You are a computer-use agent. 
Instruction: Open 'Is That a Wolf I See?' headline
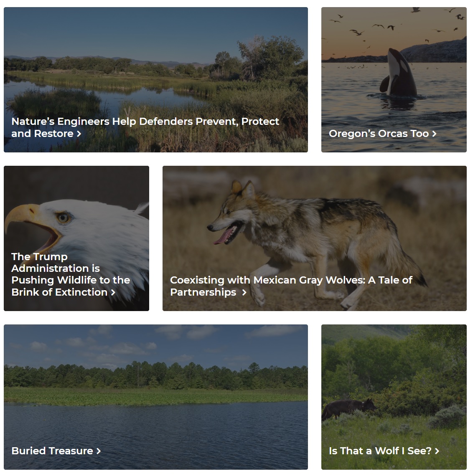(x=380, y=451)
